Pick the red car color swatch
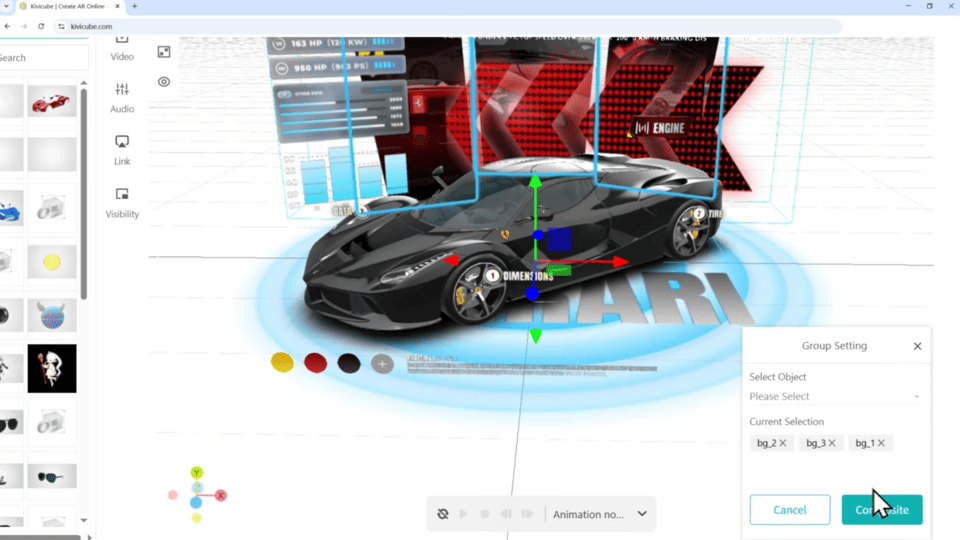The height and width of the screenshot is (540, 960). pos(315,363)
